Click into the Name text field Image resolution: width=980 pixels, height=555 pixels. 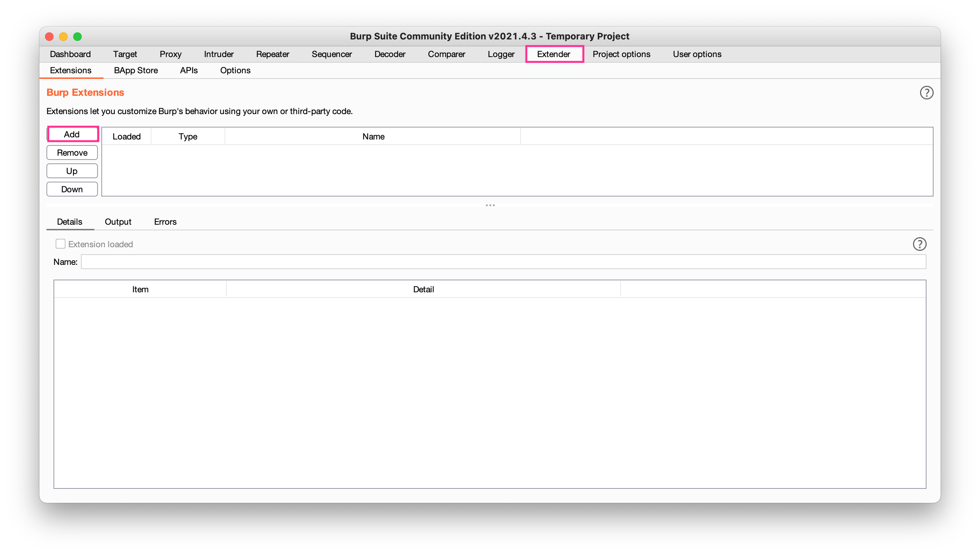pyautogui.click(x=503, y=262)
